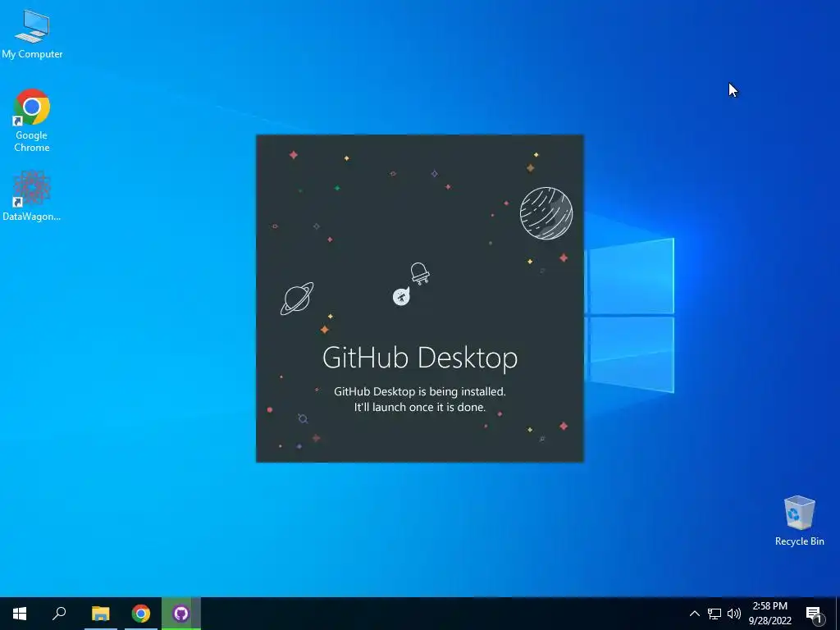Click the GitHub Desktop installer taskbar icon
840x630 pixels.
coord(181,614)
